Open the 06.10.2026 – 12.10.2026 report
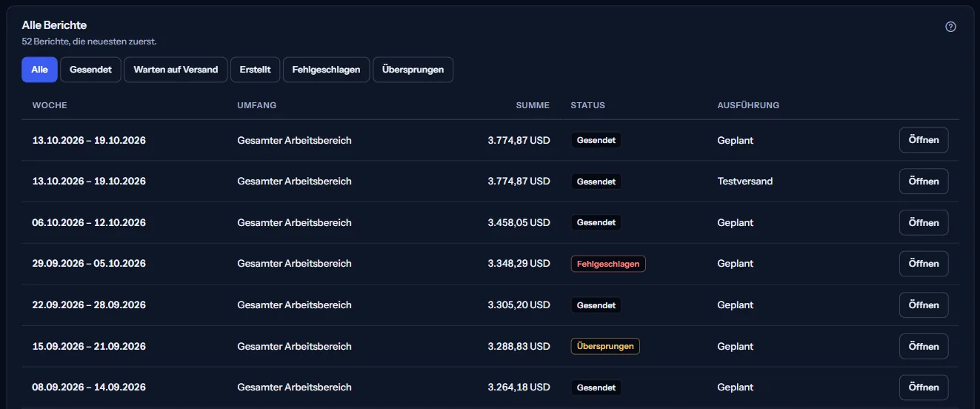 924,222
